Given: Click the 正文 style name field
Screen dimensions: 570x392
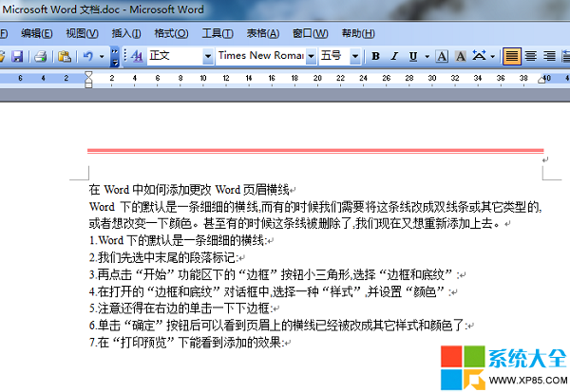Looking at the screenshot, I should [x=175, y=56].
